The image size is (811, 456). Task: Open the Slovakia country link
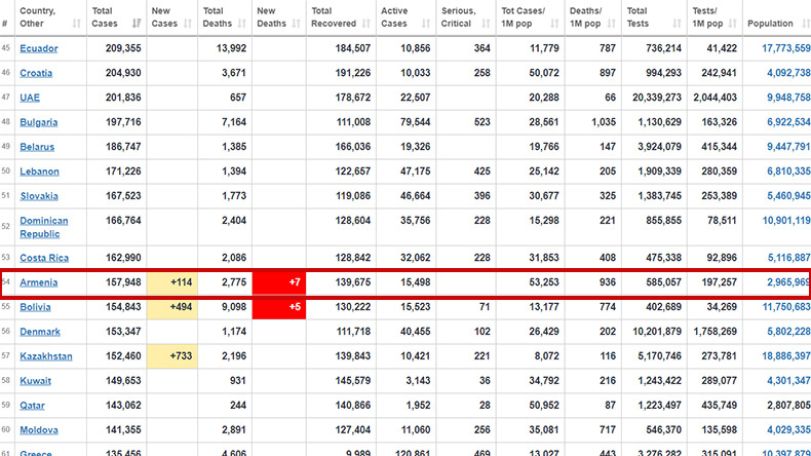click(x=39, y=196)
